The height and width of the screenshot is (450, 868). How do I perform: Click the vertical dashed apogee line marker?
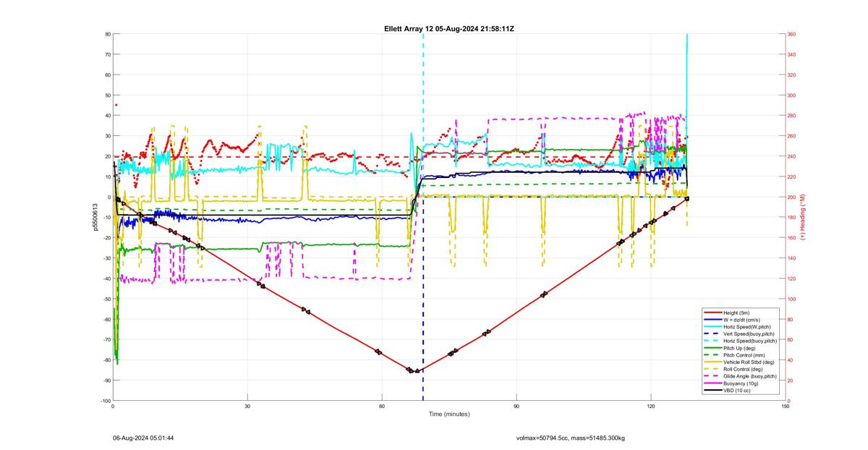coord(423,217)
